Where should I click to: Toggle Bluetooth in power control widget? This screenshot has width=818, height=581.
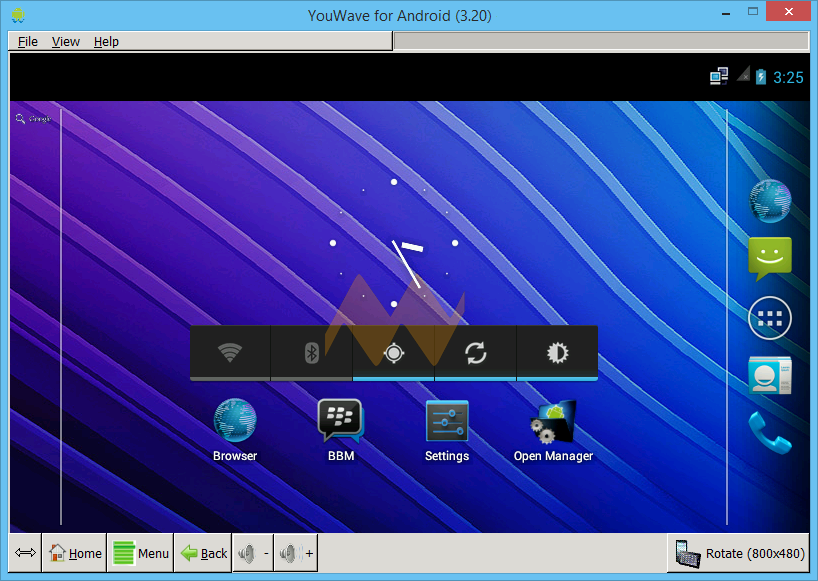coord(311,353)
